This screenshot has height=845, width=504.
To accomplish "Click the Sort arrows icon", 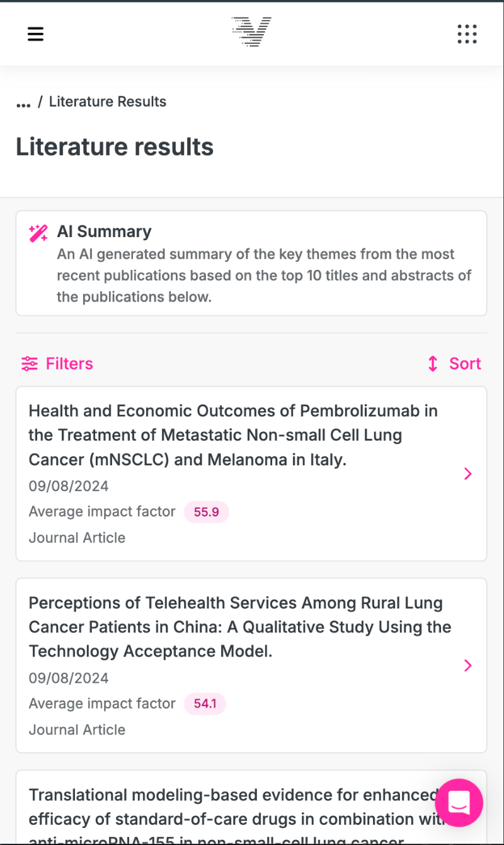I will click(x=433, y=364).
